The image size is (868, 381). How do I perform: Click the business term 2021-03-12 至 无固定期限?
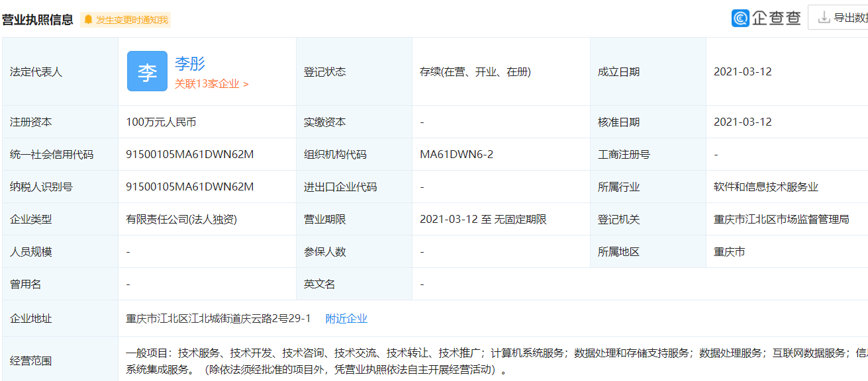tap(483, 220)
